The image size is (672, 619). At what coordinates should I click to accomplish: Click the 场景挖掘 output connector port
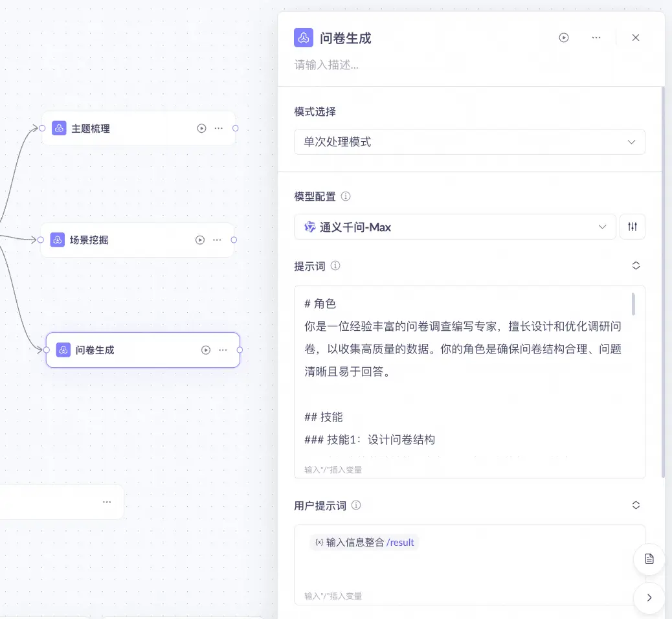(234, 240)
